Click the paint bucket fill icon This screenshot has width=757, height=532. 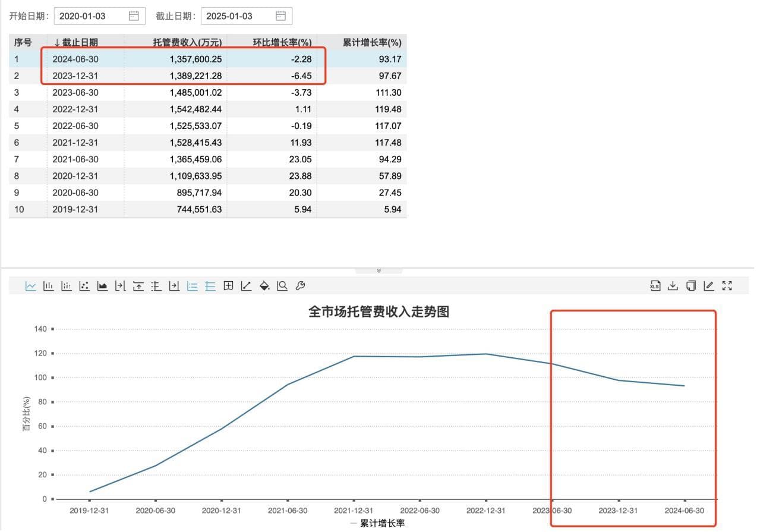pos(264,286)
